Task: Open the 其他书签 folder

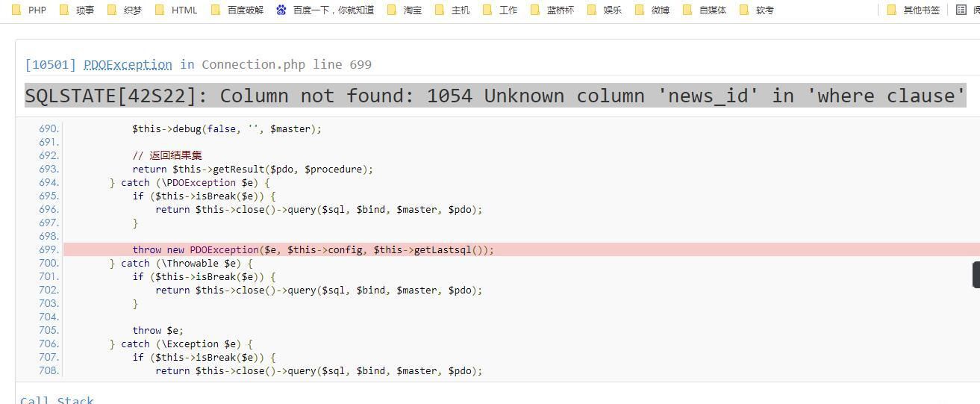Action: [914, 10]
